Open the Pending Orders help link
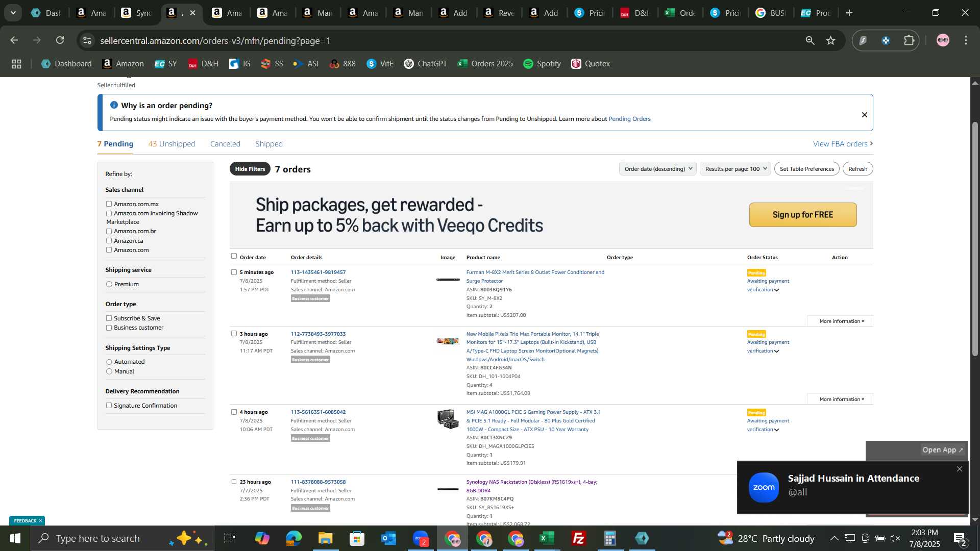The image size is (980, 551). coord(629,119)
